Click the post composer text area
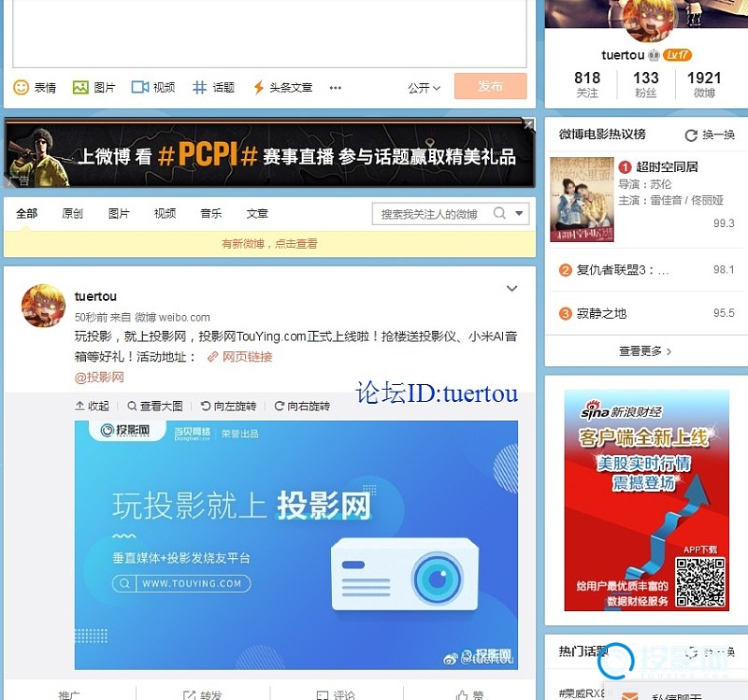The height and width of the screenshot is (700, 748). tap(269, 34)
